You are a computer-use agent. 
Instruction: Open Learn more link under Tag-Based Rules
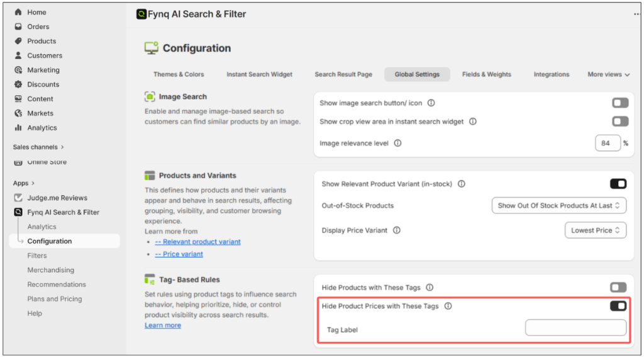pos(163,326)
